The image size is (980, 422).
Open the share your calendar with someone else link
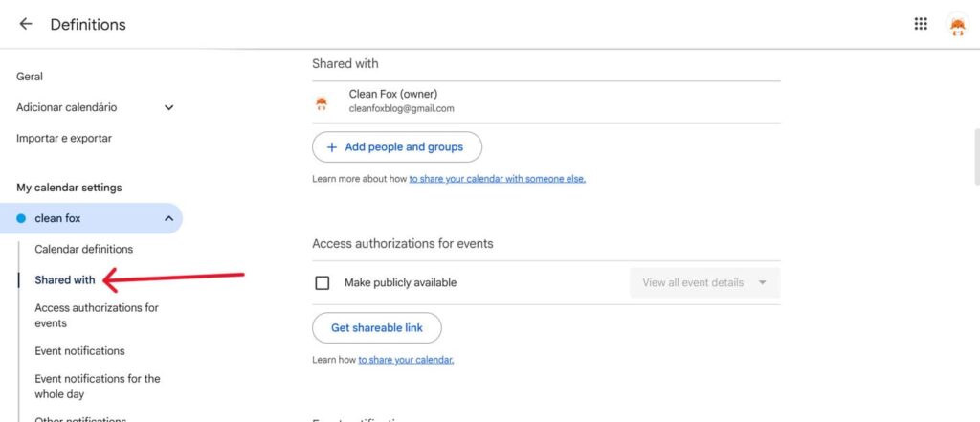pyautogui.click(x=498, y=179)
